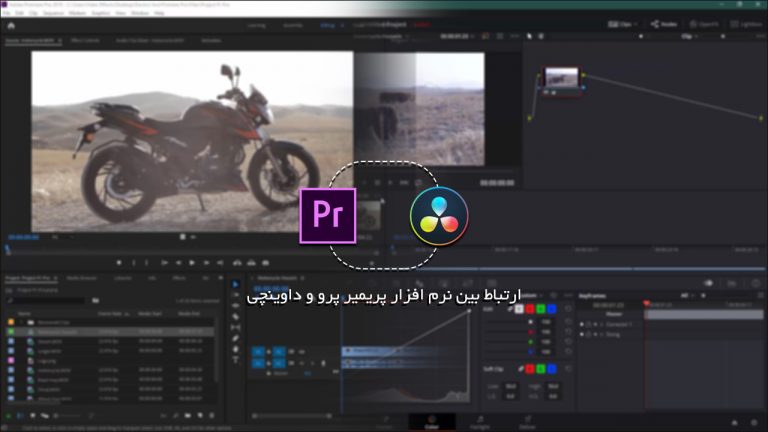This screenshot has height=432, width=768.
Task: Open the File menu in Premiere Pro
Action: (x=6, y=13)
